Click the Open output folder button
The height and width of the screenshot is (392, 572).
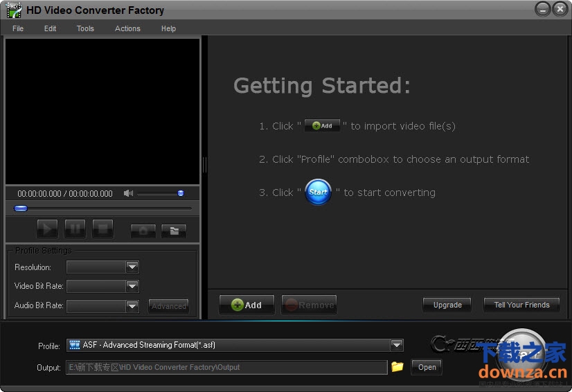click(x=427, y=367)
